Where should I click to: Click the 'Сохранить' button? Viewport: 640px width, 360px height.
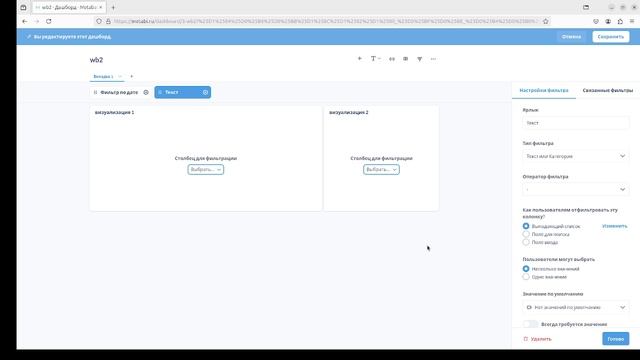tap(611, 37)
